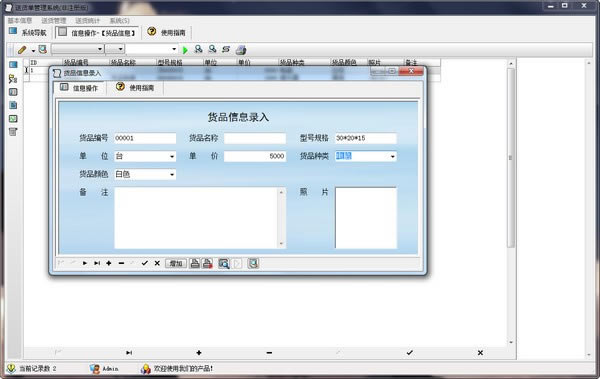Image resolution: width=600 pixels, height=379 pixels.
Task: Click the printer icon in main toolbar
Action: (x=241, y=50)
